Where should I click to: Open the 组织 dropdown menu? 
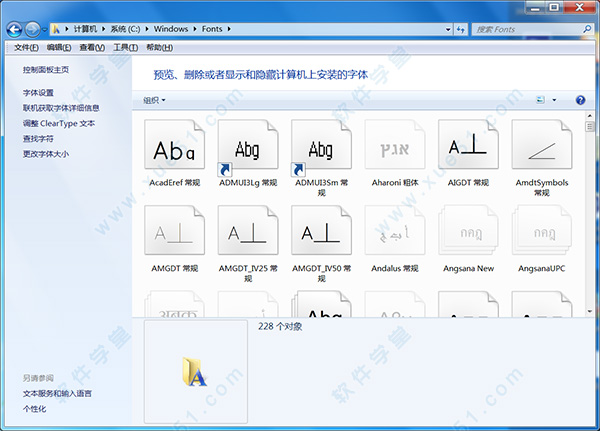[154, 100]
